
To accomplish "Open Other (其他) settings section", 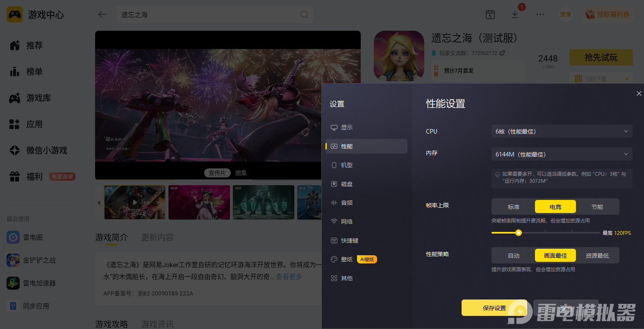I will (x=366, y=278).
